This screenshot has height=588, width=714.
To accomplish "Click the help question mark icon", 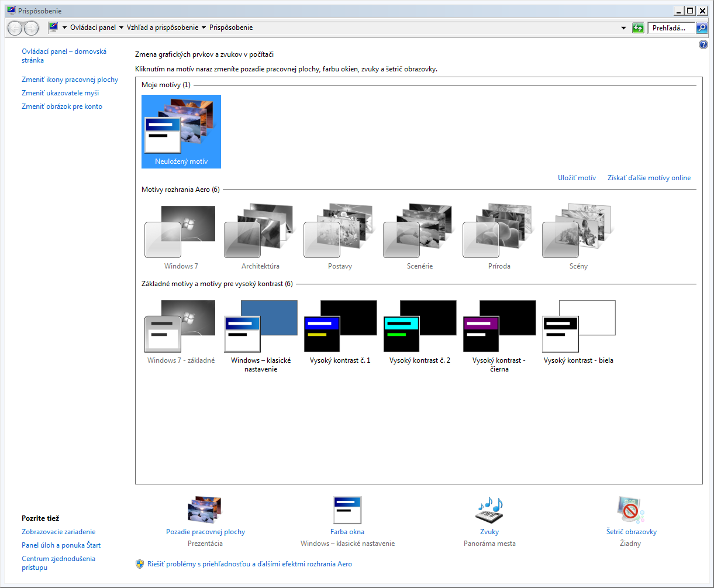I will (x=703, y=44).
